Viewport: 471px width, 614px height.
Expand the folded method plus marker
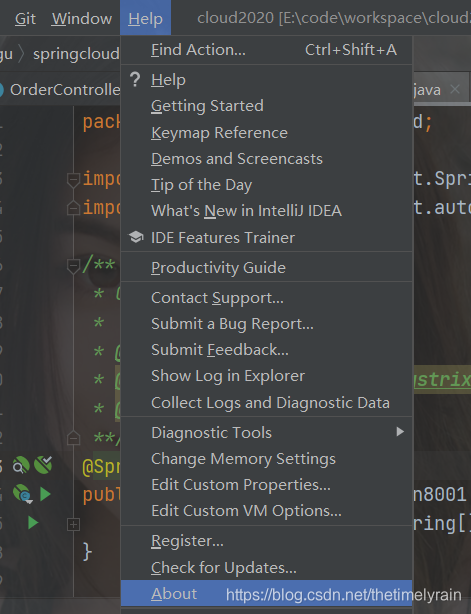click(x=73, y=524)
